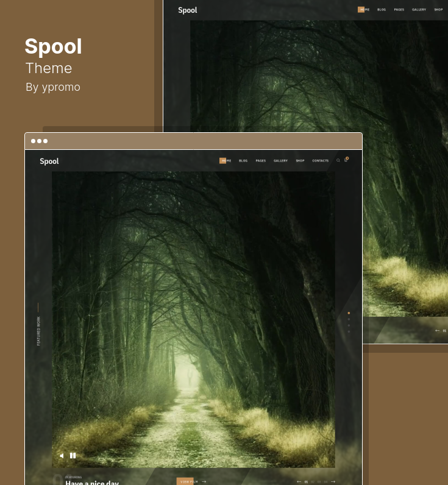Open the shopping cart icon
448x485 pixels.
[346, 160]
